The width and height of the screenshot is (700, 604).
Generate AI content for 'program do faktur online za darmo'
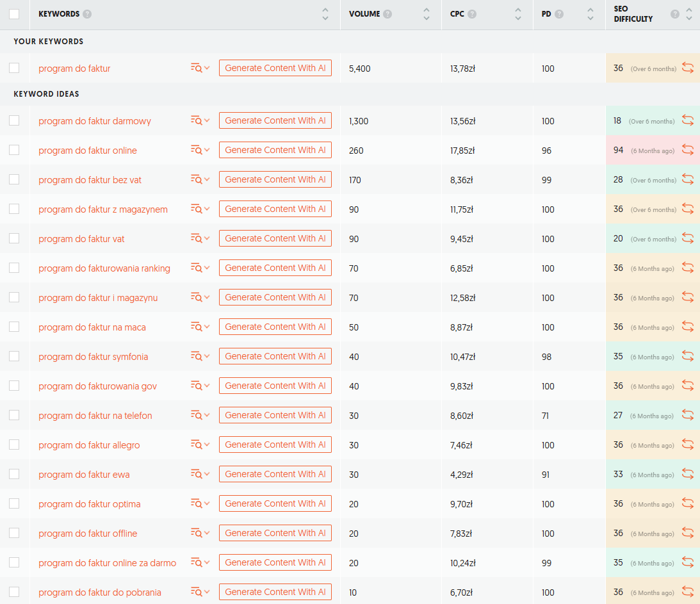pos(275,562)
